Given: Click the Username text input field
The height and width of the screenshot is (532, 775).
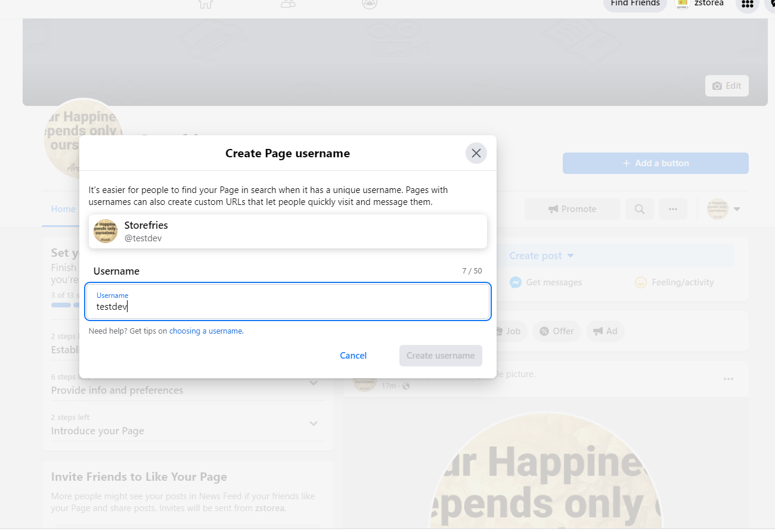Looking at the screenshot, I should coord(288,301).
